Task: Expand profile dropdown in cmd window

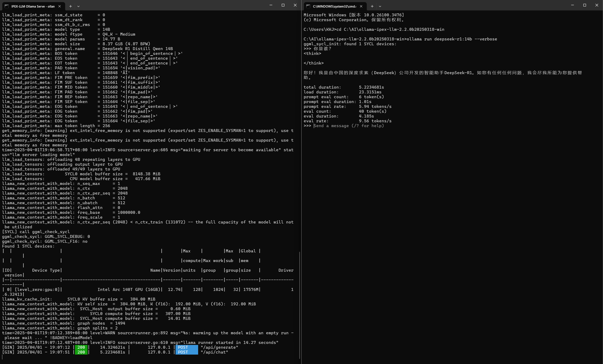Action: point(380,6)
